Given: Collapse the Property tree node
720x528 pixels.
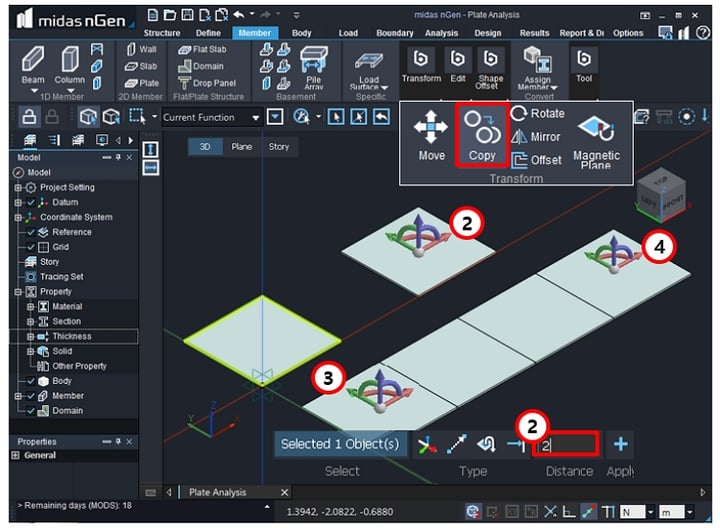Looking at the screenshot, I should 18,292.
